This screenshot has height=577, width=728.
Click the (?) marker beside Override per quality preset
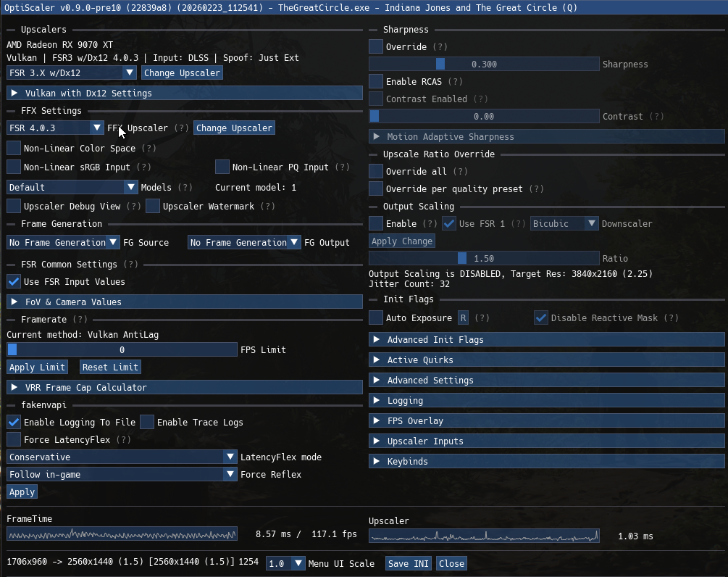tap(536, 188)
